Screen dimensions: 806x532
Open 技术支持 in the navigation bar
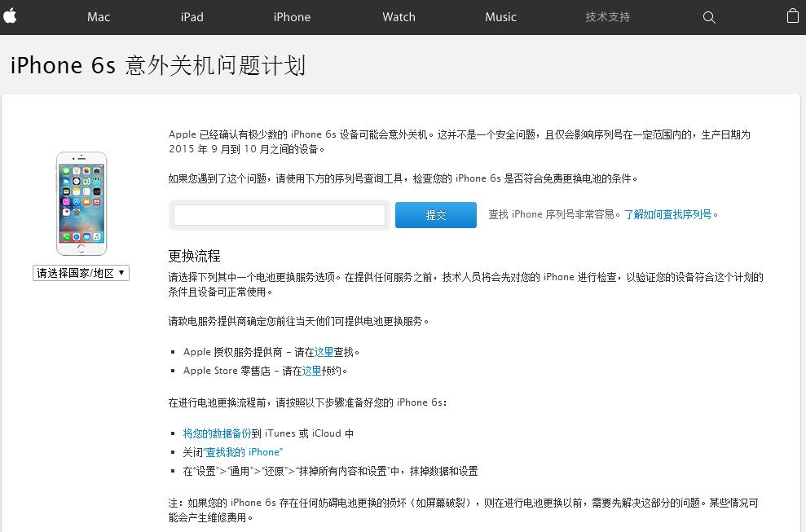[x=608, y=17]
